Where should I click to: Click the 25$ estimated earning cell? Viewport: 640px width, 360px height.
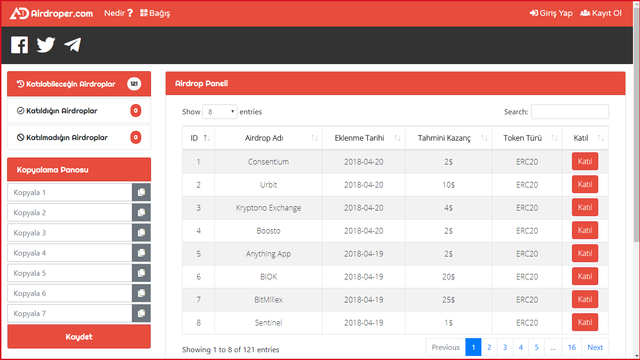pos(448,300)
